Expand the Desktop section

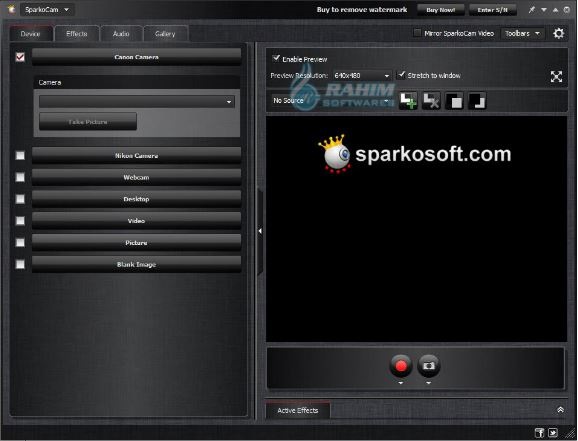pos(136,199)
